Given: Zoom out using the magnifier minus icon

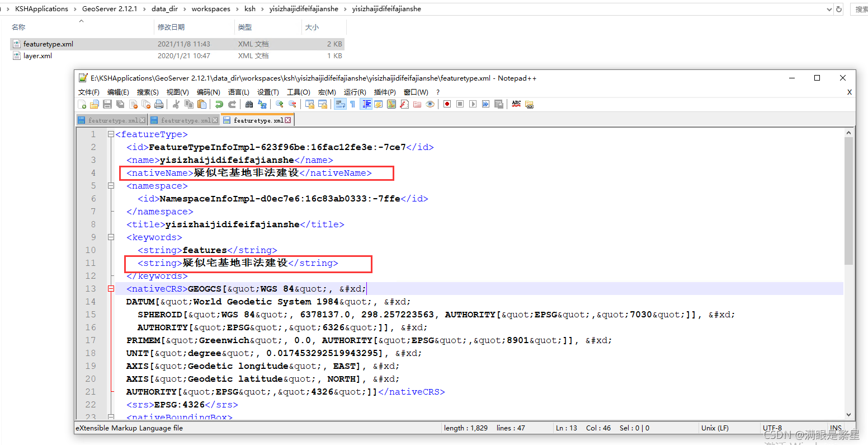Looking at the screenshot, I should tap(292, 104).
